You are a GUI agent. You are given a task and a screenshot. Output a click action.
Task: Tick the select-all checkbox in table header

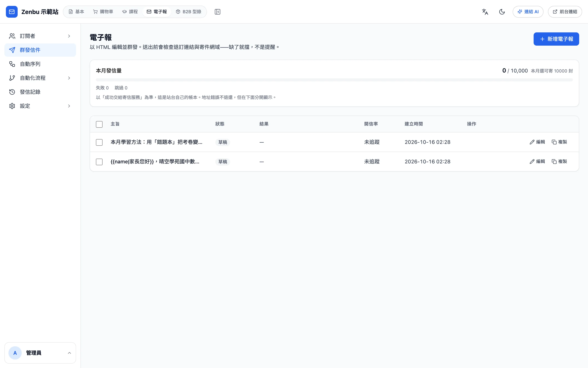[x=99, y=124]
